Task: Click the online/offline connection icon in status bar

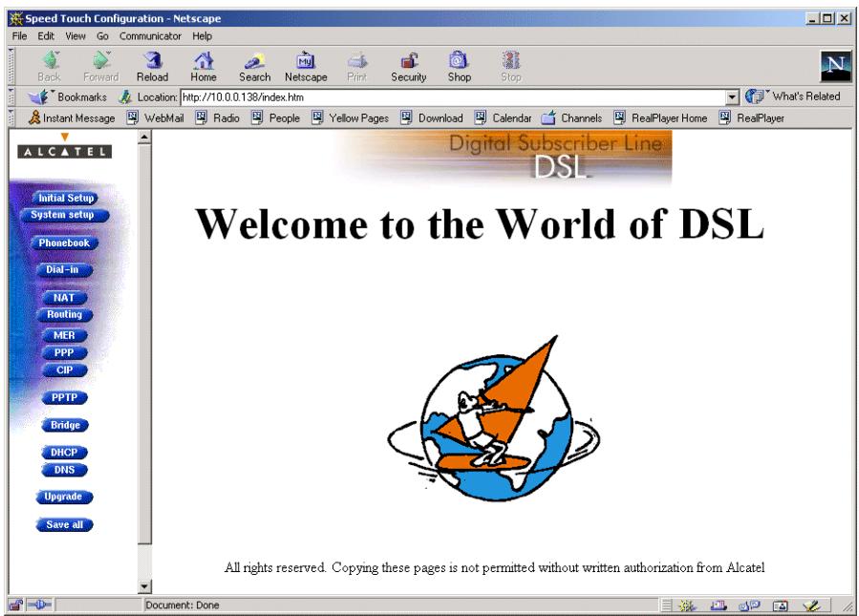Action: click(x=39, y=605)
